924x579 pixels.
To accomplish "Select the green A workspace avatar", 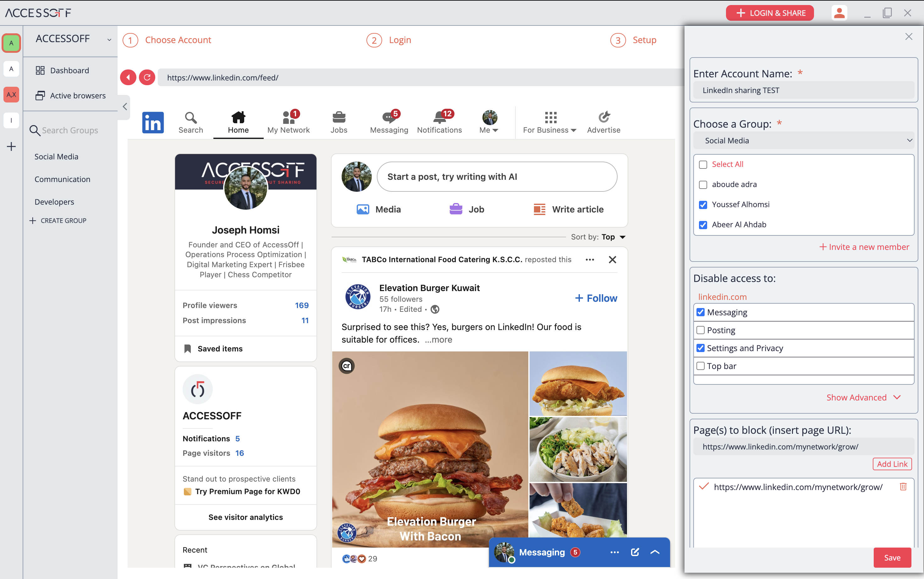I will tap(12, 43).
